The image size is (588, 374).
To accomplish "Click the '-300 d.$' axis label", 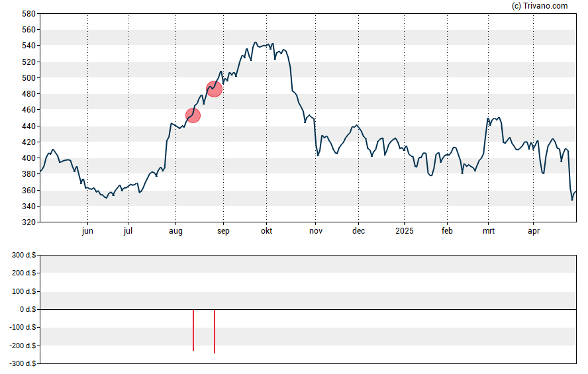I will pyautogui.click(x=23, y=363).
